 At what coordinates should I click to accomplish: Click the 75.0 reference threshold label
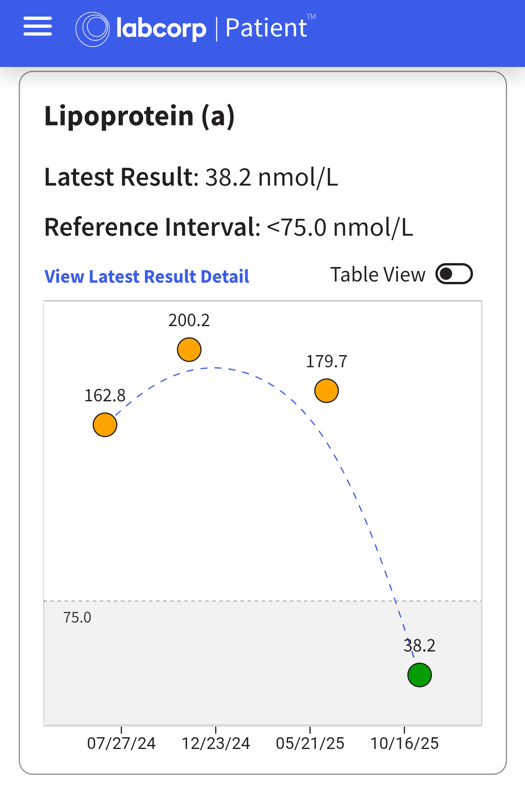tap(77, 617)
